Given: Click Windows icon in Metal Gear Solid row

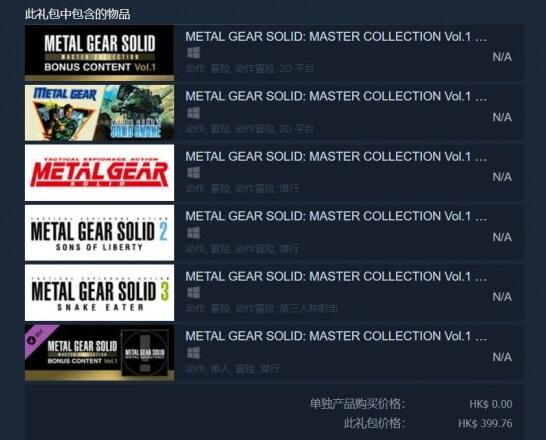Looking at the screenshot, I should coord(193,173).
